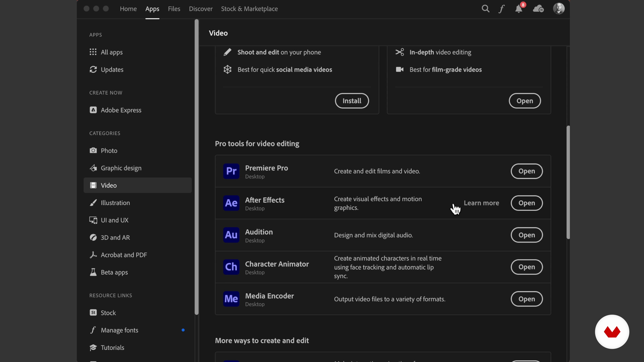Select the Video category in sidebar

(x=138, y=185)
